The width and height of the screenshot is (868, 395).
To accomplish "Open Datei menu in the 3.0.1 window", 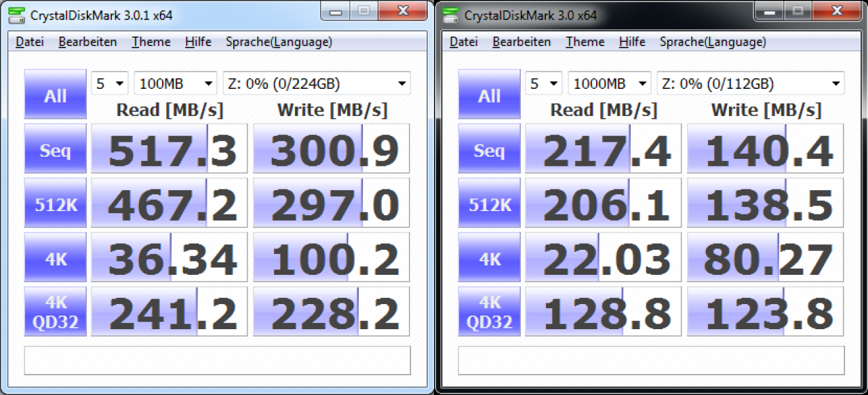I will point(29,42).
